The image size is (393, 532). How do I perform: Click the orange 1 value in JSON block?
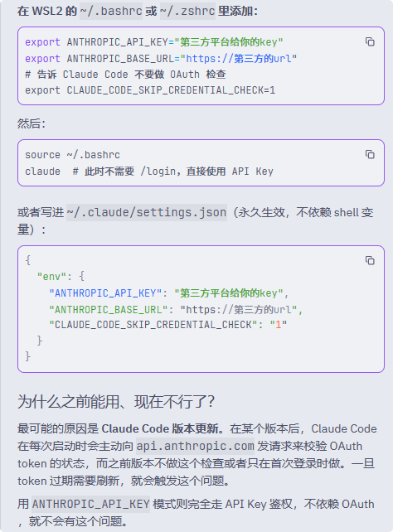coord(279,325)
